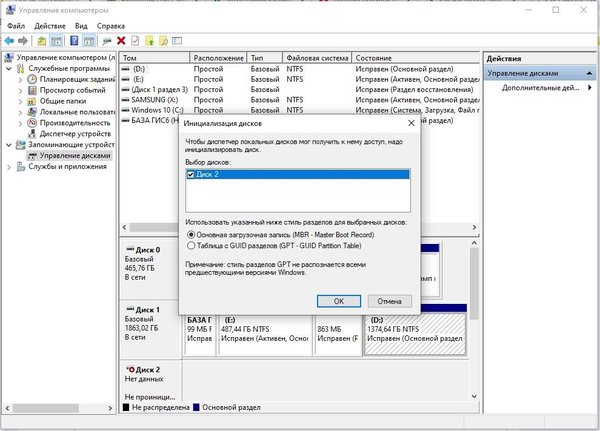Viewport: 600px width, 431px height.
Task: Open the Действие menu
Action: [51, 25]
